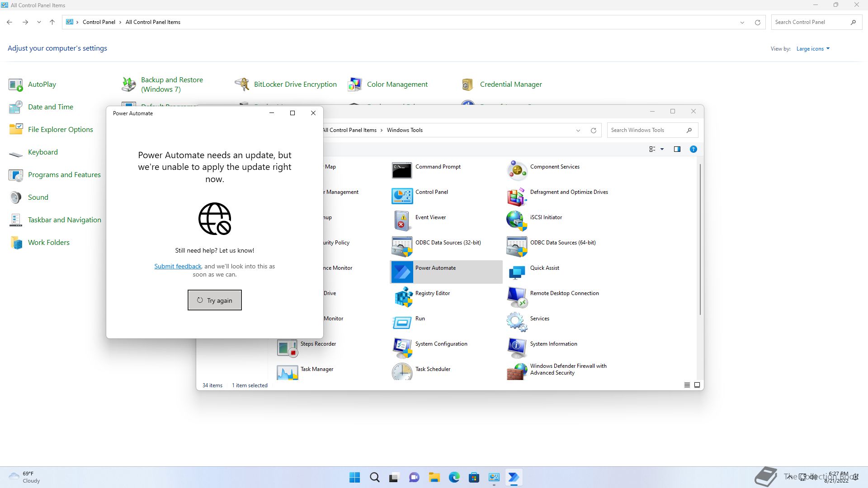Open Control Panel icon in Windows Tools

[402, 196]
